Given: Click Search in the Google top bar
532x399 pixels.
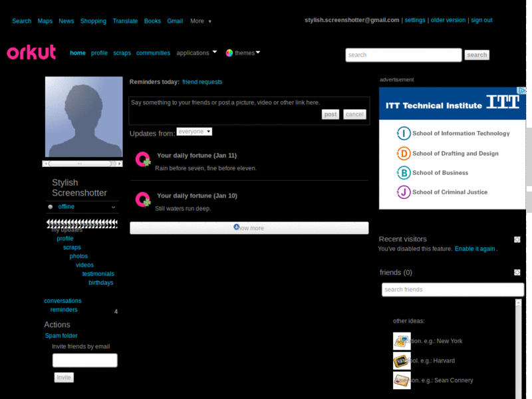Looking at the screenshot, I should click(x=22, y=21).
